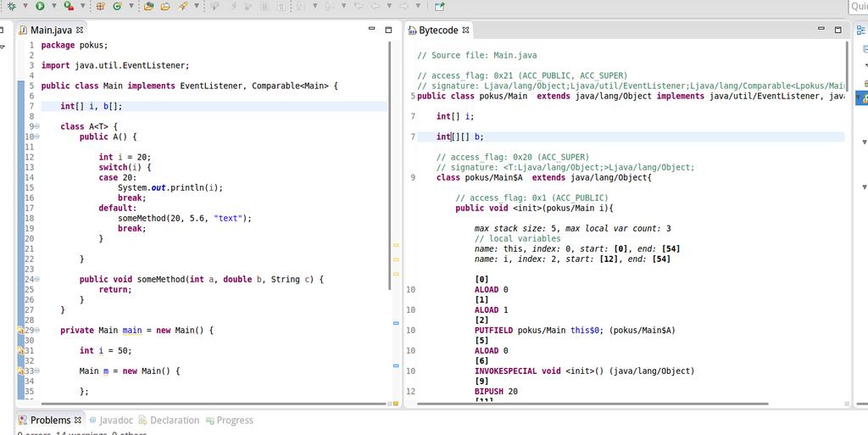Click the top yellow overview ruler warning mark
Image resolution: width=868 pixels, height=435 pixels.
pyautogui.click(x=396, y=245)
